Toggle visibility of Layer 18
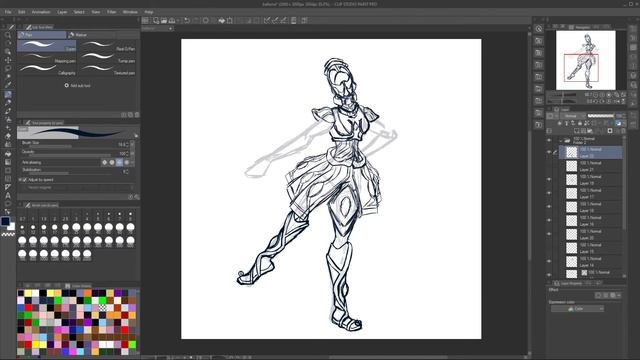This screenshot has width=640, height=360. (x=549, y=207)
